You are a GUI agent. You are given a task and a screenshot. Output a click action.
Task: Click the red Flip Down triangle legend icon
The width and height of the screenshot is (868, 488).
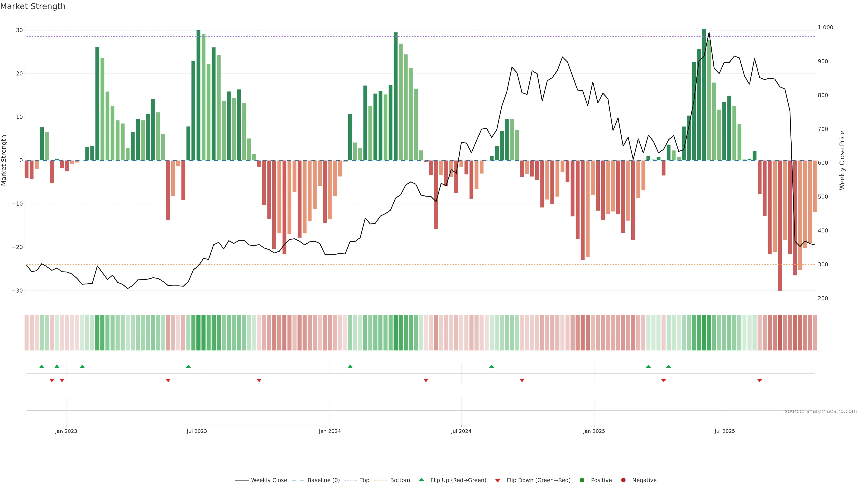498,481
